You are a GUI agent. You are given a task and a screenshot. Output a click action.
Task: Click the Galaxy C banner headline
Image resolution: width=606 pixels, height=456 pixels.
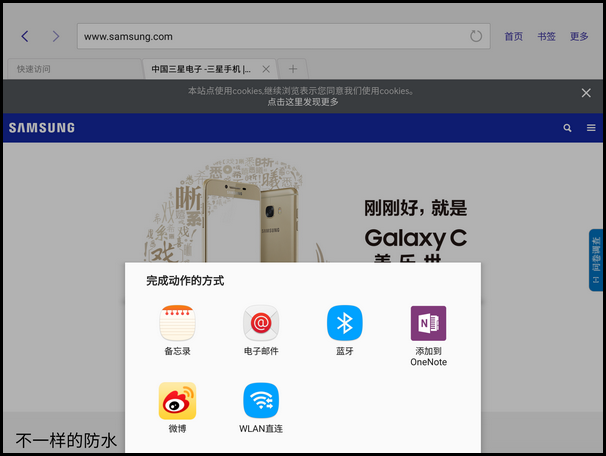[415, 238]
